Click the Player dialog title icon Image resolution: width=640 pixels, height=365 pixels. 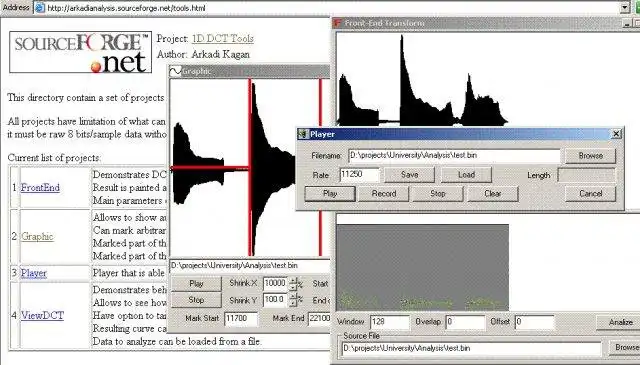pos(303,134)
